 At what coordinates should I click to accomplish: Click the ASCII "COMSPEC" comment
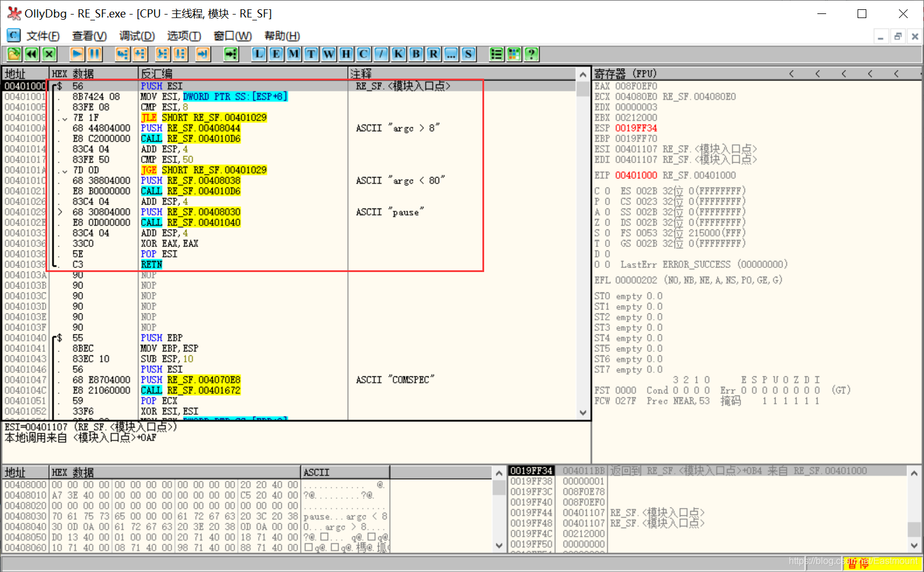pos(395,380)
